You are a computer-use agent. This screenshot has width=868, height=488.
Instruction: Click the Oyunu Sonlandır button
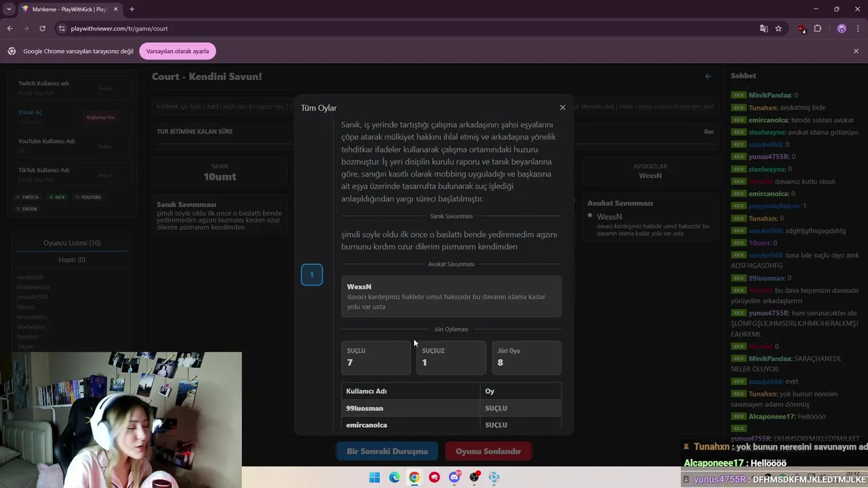(488, 451)
